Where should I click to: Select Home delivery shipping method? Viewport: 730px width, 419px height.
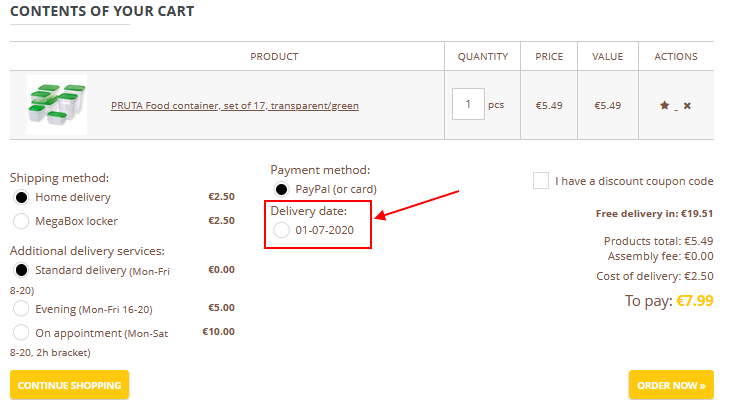pyautogui.click(x=21, y=198)
